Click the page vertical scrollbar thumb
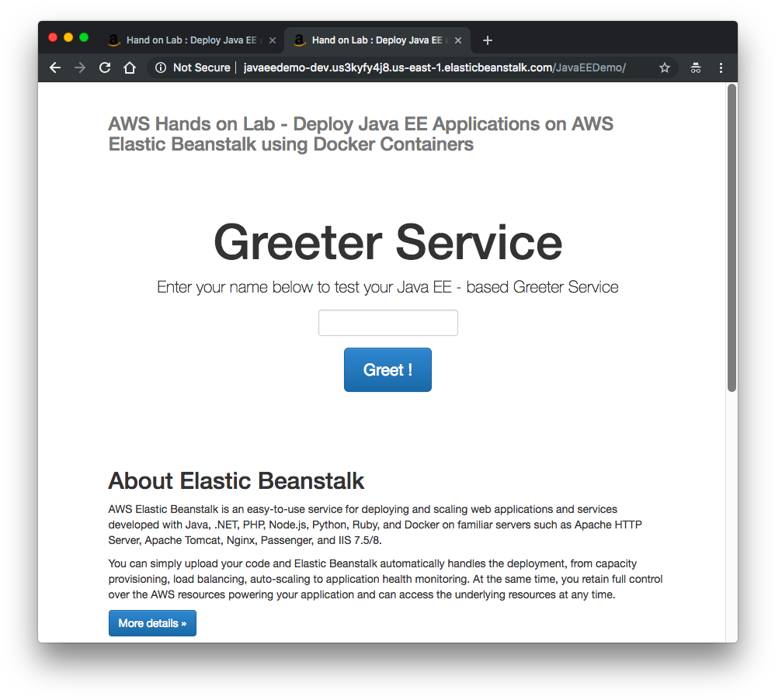The image size is (775, 700). pos(732,238)
